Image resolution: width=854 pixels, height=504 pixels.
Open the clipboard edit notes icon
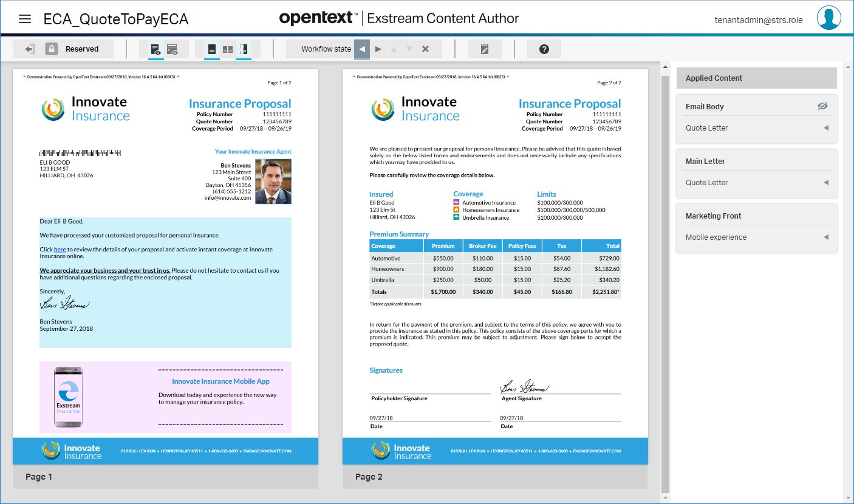point(484,49)
